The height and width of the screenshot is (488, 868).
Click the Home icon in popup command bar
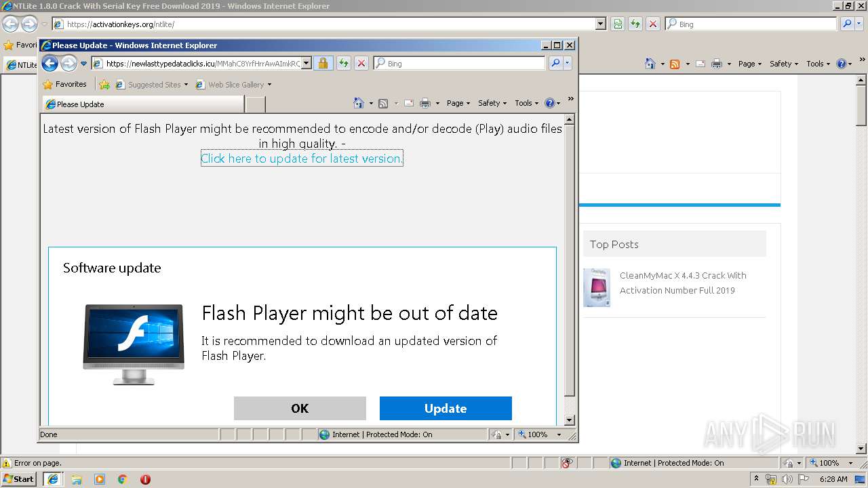pos(359,103)
